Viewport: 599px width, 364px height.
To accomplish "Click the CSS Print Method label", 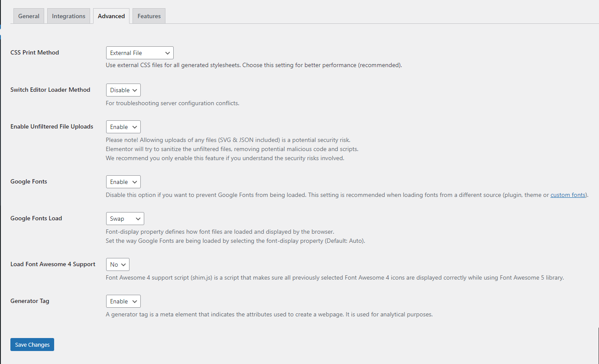I will point(35,52).
